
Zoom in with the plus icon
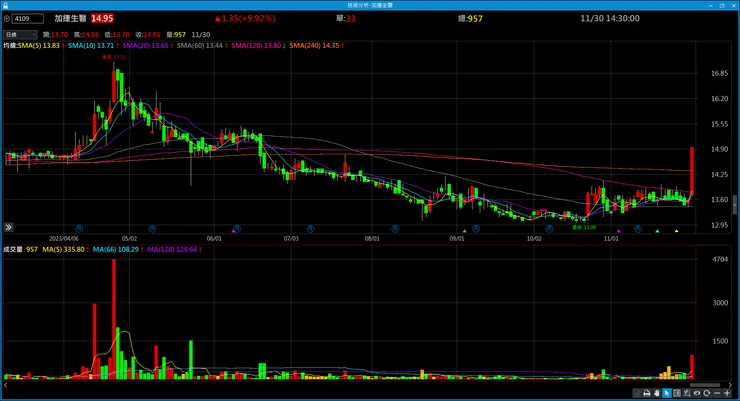point(727,393)
